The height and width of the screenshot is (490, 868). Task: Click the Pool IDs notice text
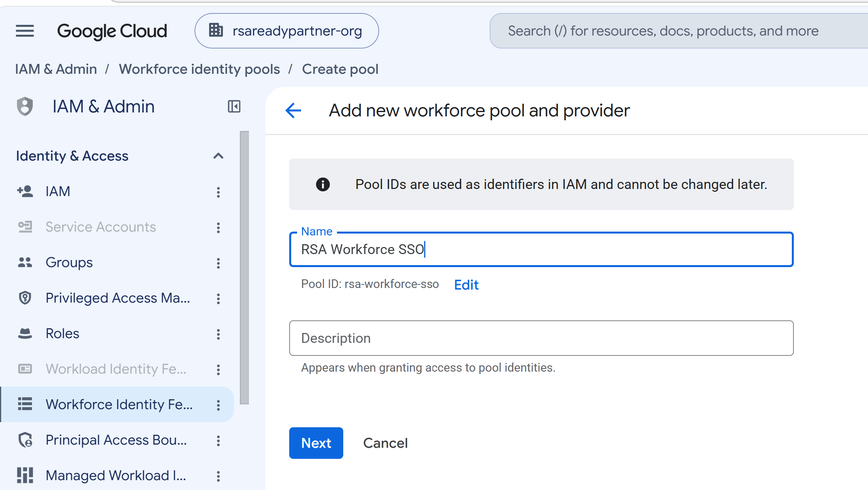coord(561,184)
